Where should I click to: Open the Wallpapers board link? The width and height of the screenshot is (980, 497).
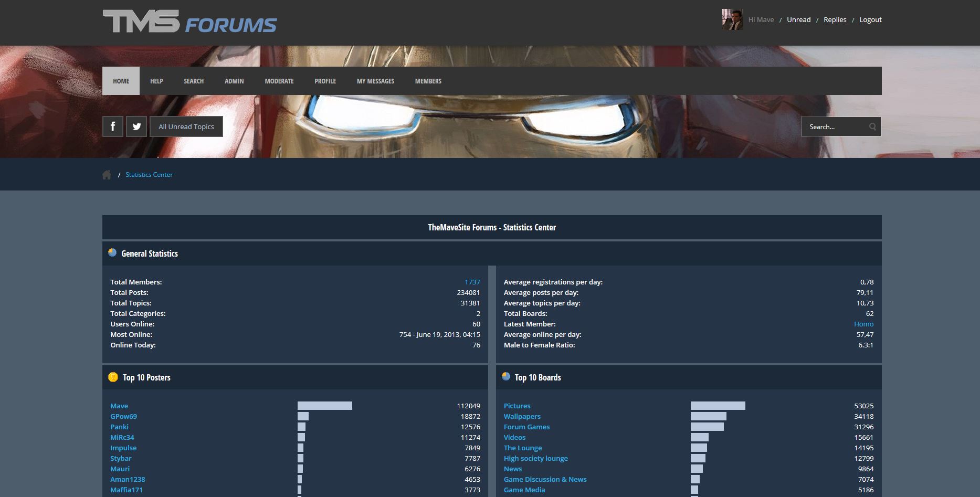point(522,416)
